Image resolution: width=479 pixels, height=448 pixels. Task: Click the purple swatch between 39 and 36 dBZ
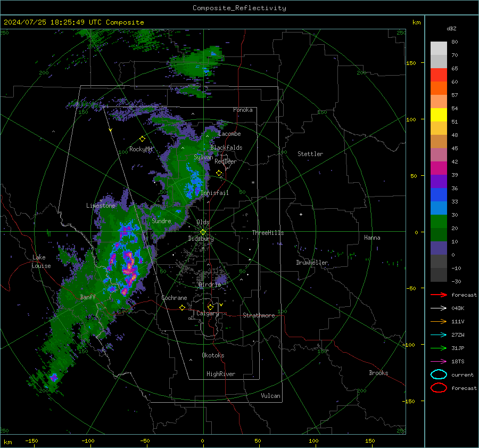[439, 181]
